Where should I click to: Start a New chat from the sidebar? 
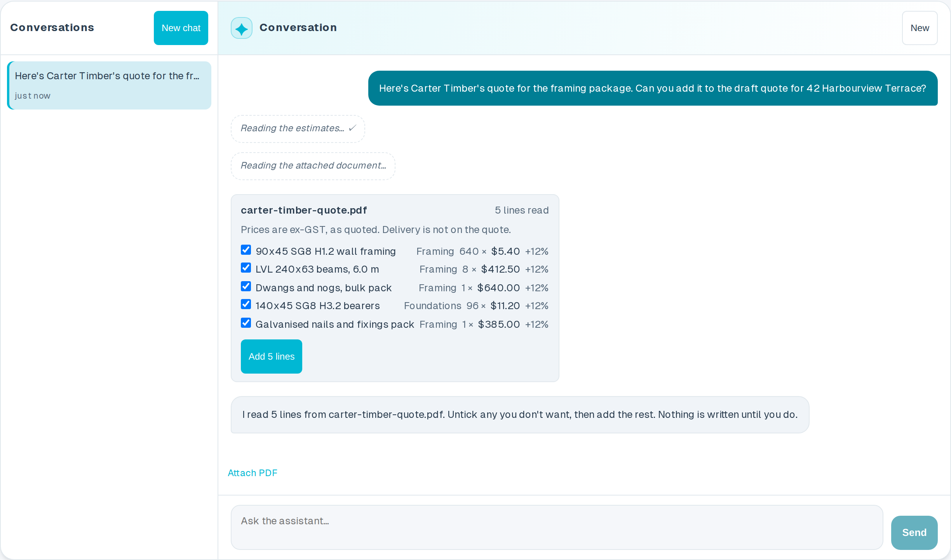click(181, 28)
